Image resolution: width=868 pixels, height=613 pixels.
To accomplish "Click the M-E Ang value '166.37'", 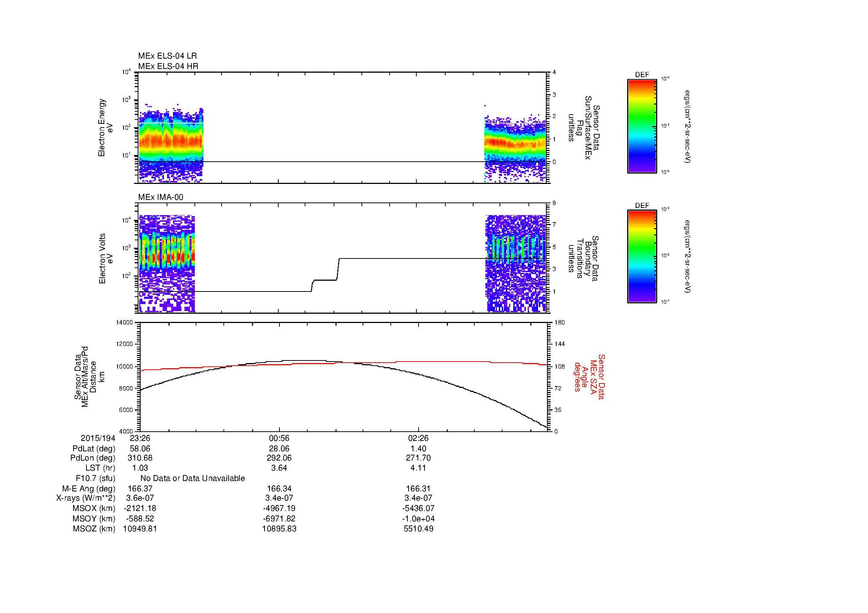I will click(140, 489).
